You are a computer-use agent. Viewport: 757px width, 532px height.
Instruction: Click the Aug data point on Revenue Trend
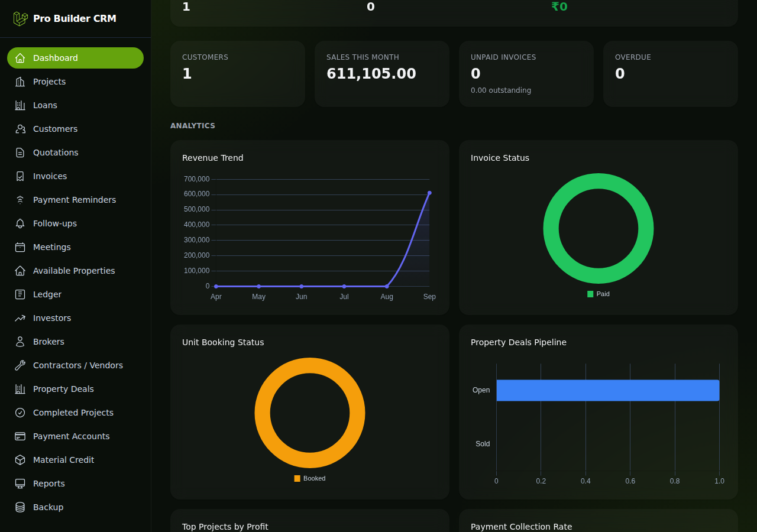click(x=387, y=286)
